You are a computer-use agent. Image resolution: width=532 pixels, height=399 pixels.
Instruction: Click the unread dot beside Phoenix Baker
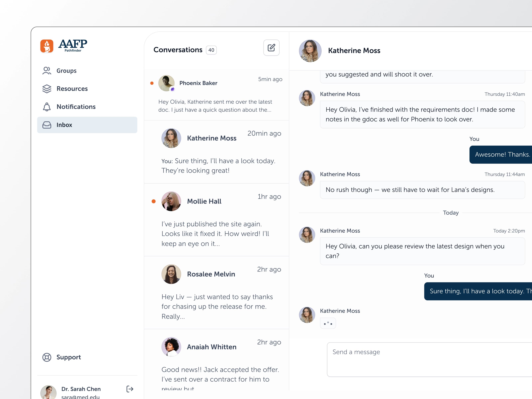click(152, 83)
